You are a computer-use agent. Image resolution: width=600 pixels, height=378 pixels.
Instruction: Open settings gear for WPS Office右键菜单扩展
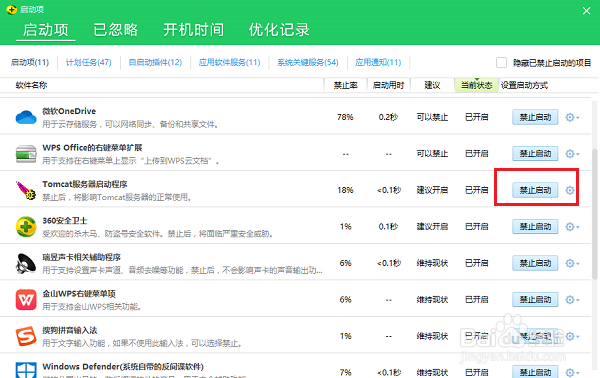tap(572, 154)
